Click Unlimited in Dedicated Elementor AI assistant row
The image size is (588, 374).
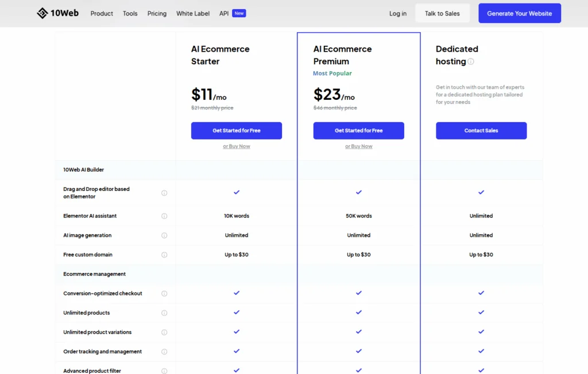481,216
